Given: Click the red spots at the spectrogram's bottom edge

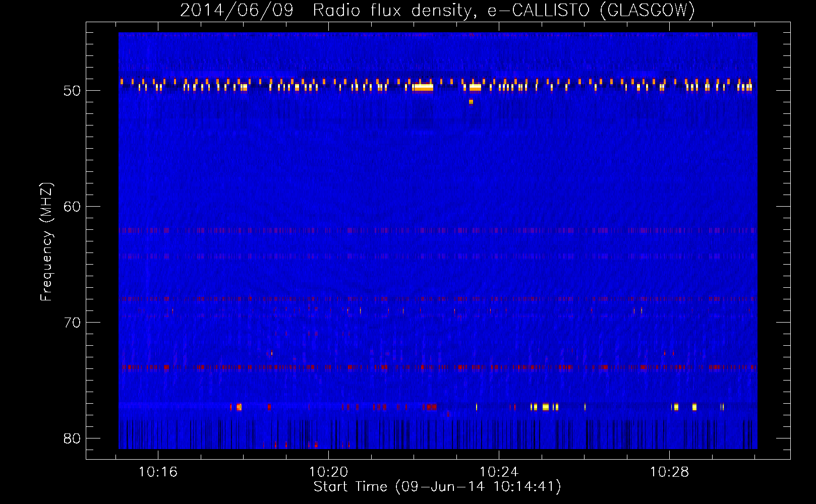Looking at the screenshot, I should (x=315, y=446).
